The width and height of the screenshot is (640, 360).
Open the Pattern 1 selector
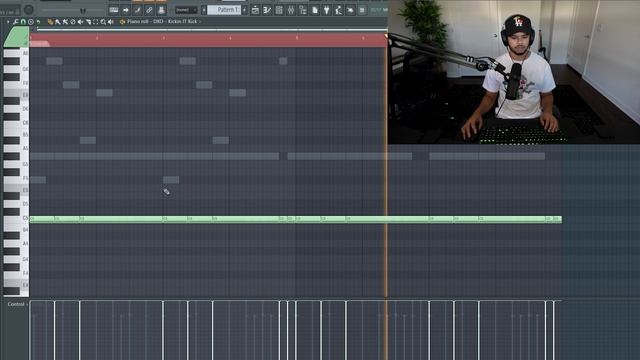[224, 10]
